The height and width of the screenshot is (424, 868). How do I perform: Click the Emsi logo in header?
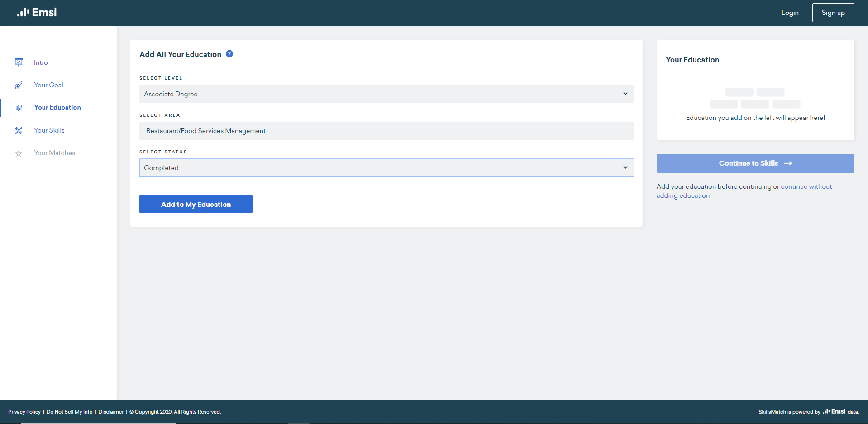click(x=37, y=13)
